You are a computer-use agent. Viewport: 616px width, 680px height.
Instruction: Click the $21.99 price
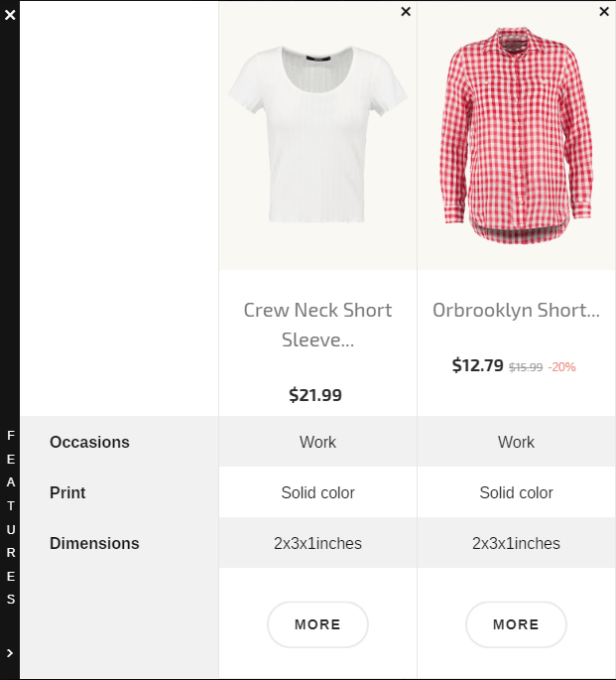(315, 395)
